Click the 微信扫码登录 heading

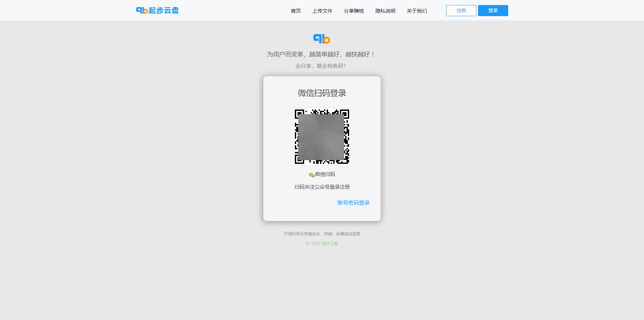pyautogui.click(x=322, y=93)
